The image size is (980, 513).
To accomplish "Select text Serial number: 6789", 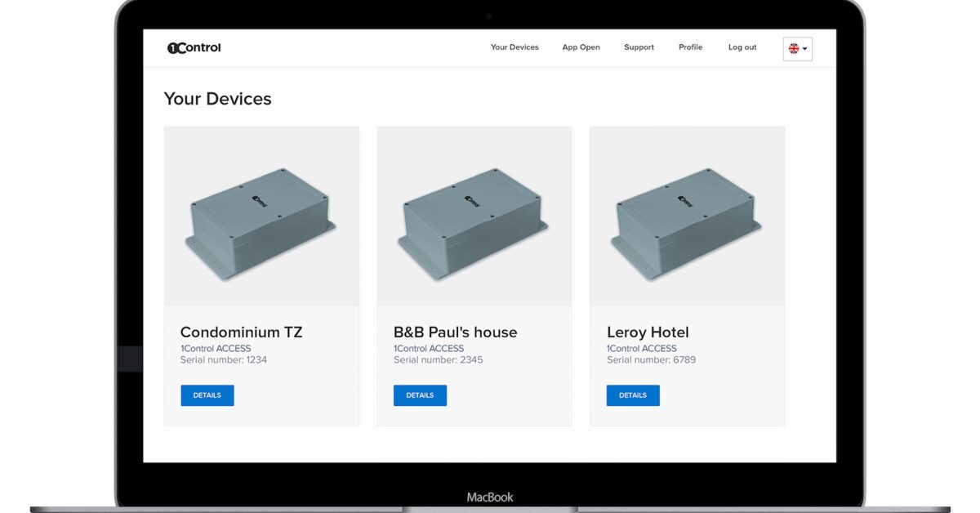I will click(651, 359).
